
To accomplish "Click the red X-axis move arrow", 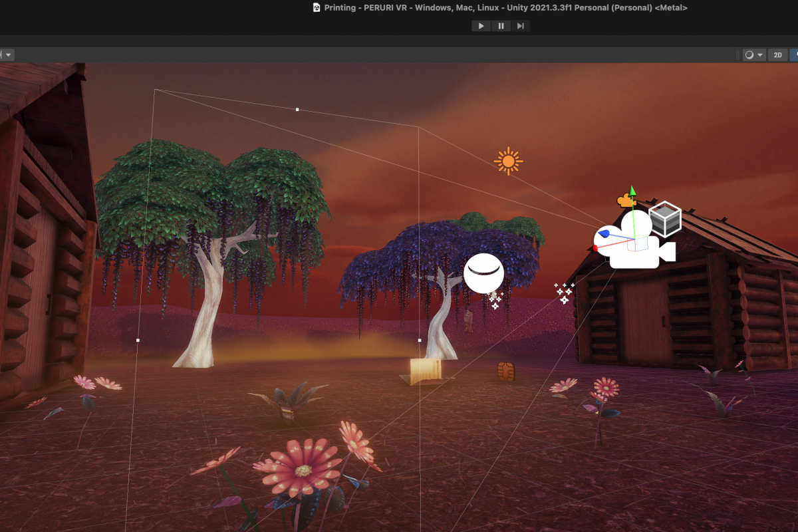I will [596, 249].
